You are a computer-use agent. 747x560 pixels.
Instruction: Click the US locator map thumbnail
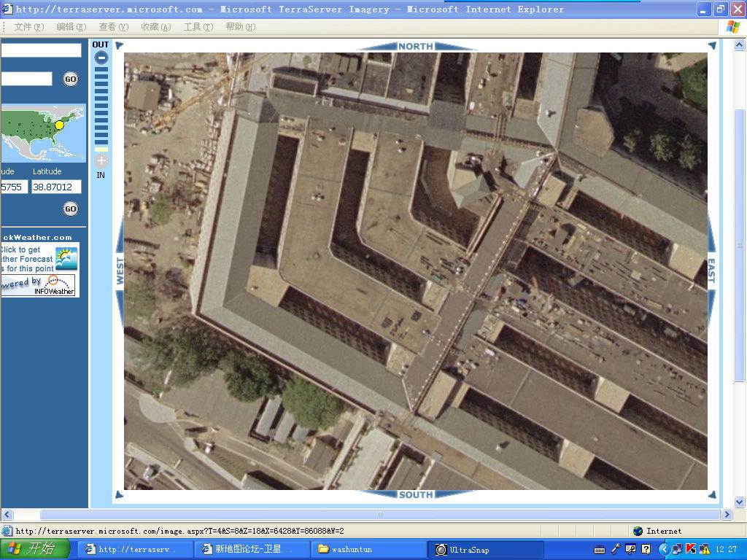(x=42, y=133)
